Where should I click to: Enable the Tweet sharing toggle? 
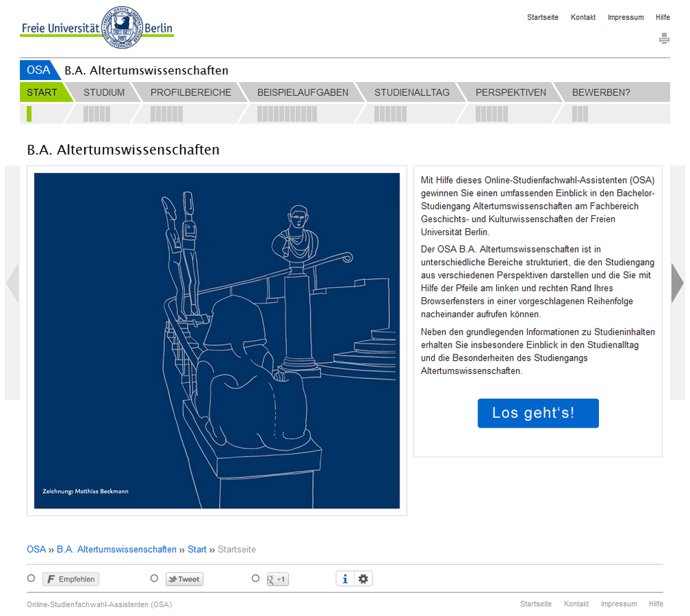[154, 578]
